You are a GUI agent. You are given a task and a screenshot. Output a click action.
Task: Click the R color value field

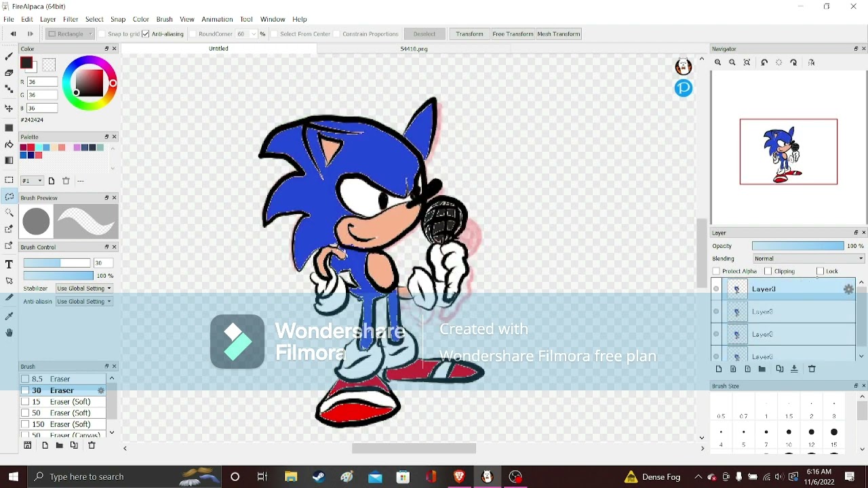coord(41,82)
